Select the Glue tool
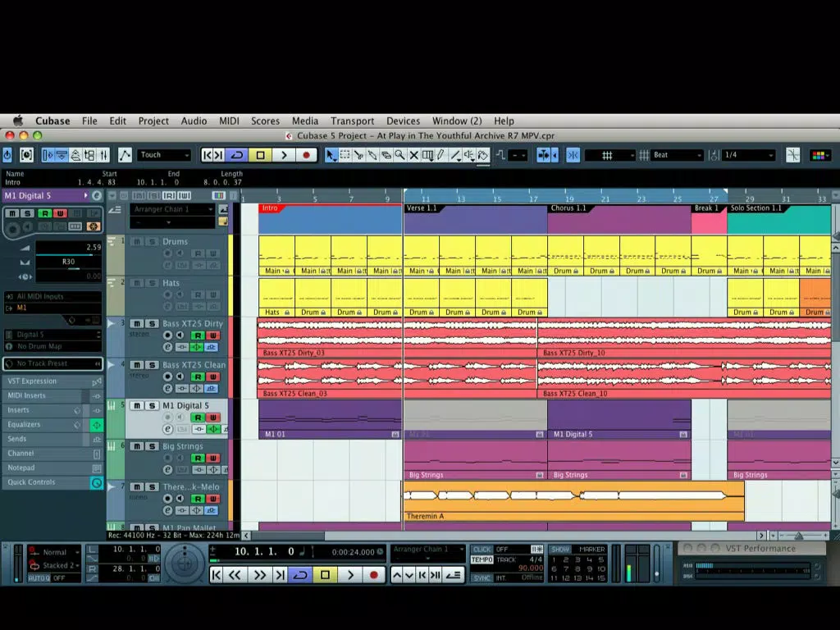 pos(372,155)
